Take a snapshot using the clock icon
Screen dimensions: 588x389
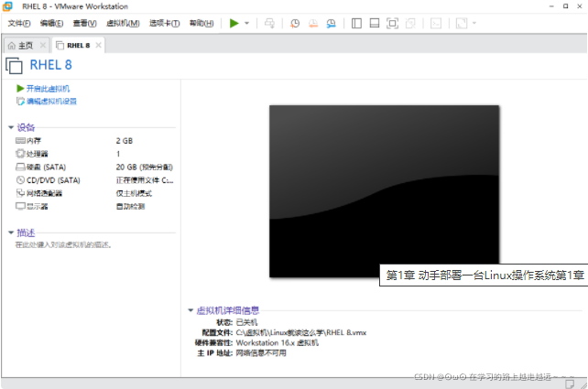pos(295,23)
